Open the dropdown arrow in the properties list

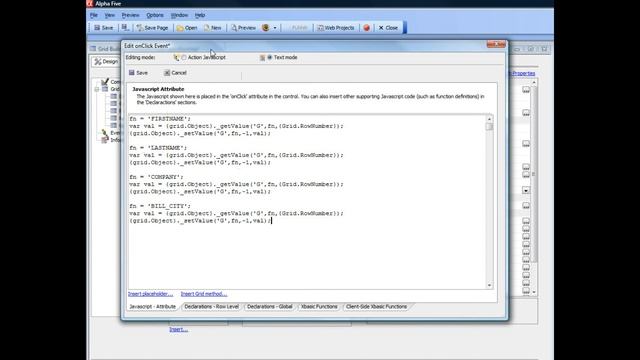point(526,190)
